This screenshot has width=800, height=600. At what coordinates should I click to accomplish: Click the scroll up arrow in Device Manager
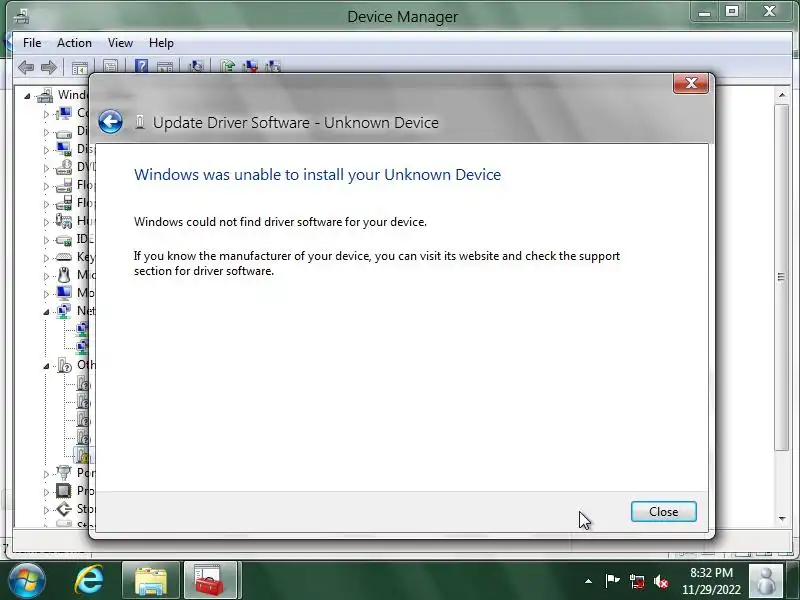click(782, 95)
